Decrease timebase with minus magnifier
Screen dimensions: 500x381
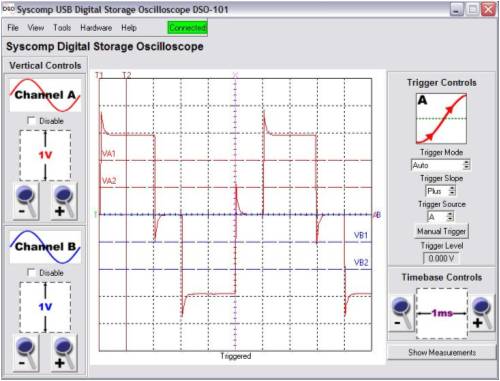point(402,313)
